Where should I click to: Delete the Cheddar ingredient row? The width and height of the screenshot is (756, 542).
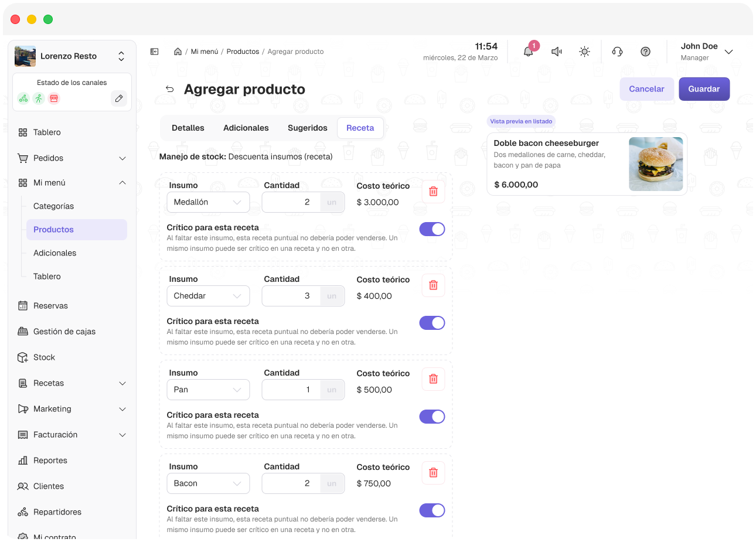tap(434, 285)
